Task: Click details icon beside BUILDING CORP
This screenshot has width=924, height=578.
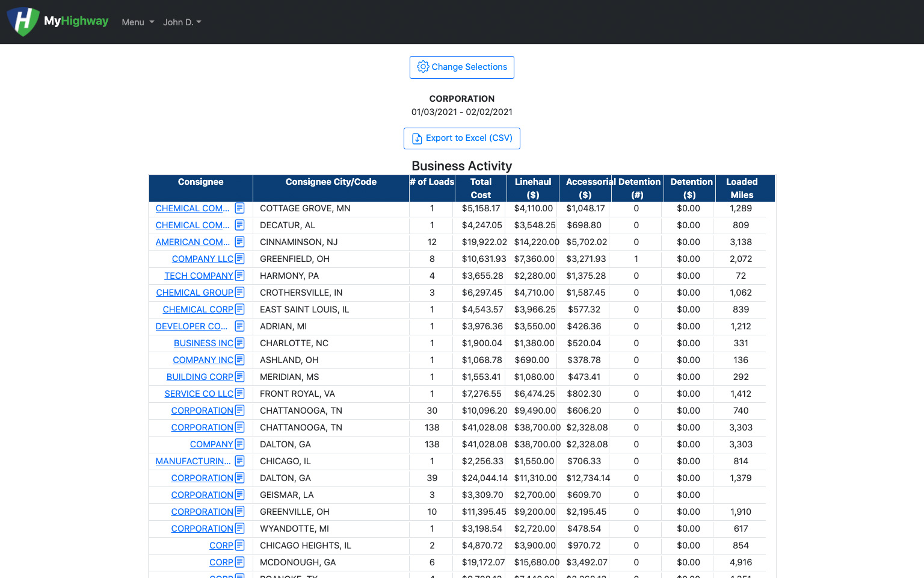Action: [239, 377]
